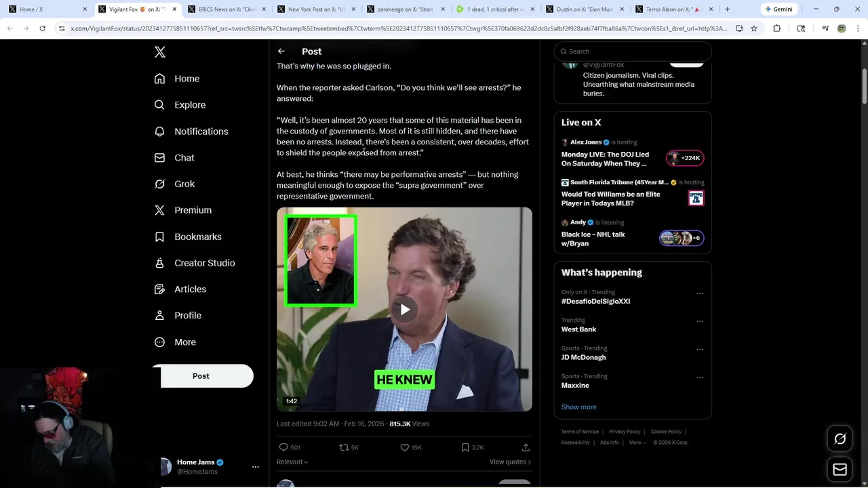Switch to the zerohedge on X tab
Screen dimensions: 868x488
coord(405,9)
